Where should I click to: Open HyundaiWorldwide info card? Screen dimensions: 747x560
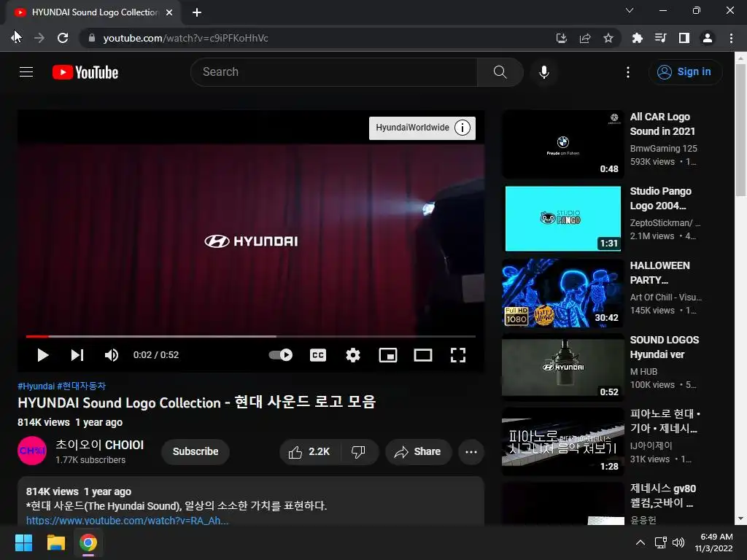(x=422, y=128)
